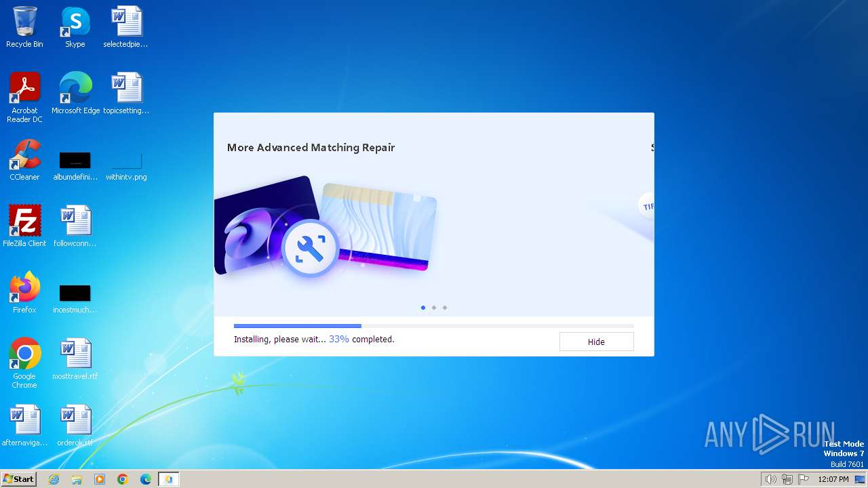Click the Show desktop button

[860, 479]
